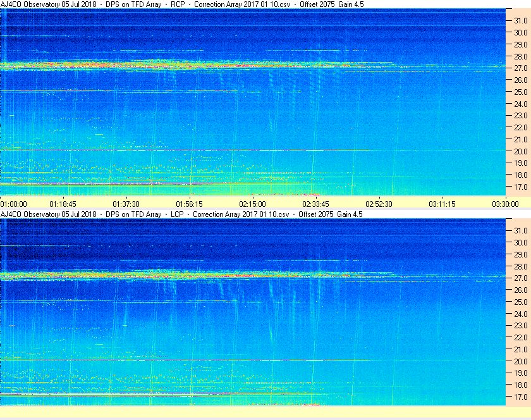
Task: Click the 27.0 frequency label on RCP plot
Action: click(x=521, y=68)
